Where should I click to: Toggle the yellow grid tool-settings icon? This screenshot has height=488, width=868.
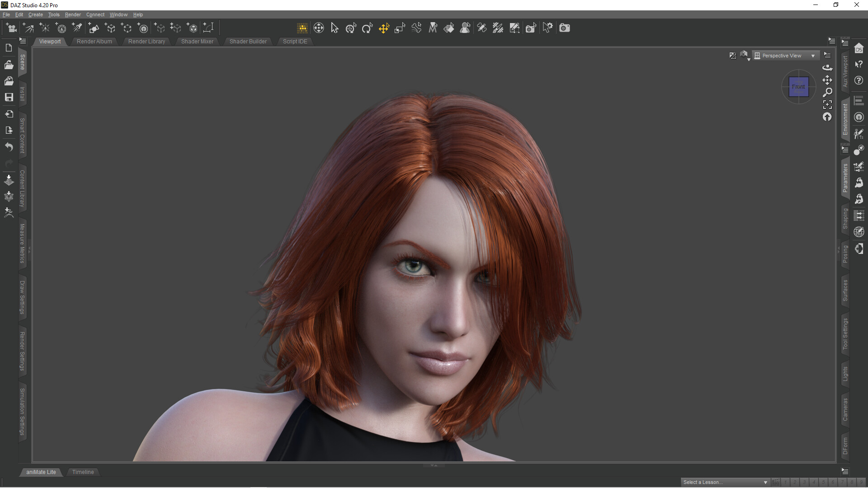[x=302, y=28]
